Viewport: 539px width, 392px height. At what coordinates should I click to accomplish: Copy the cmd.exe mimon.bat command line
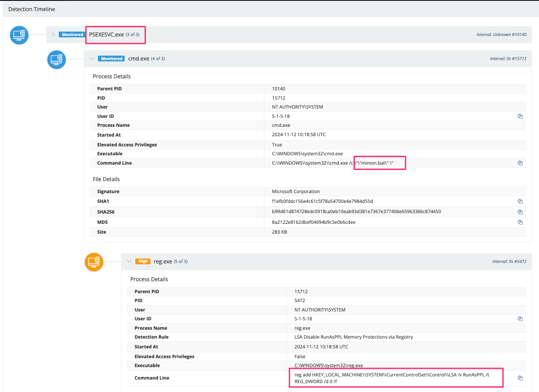520,163
